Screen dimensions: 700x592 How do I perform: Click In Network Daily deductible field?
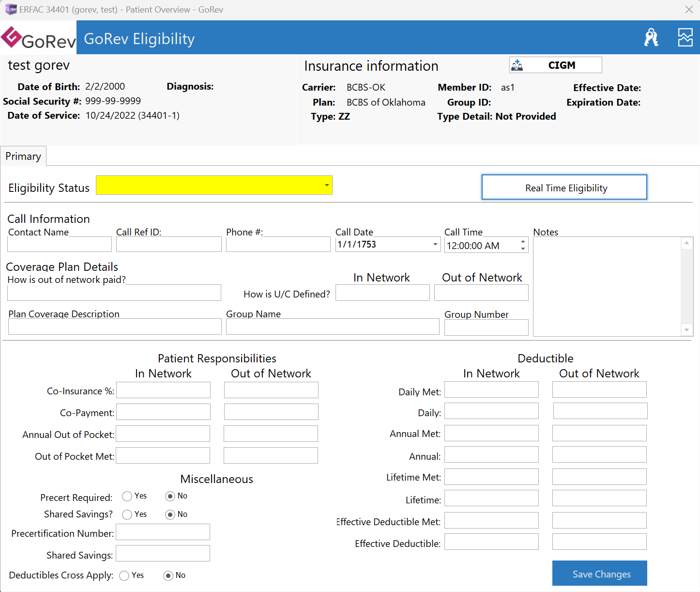pos(492,411)
